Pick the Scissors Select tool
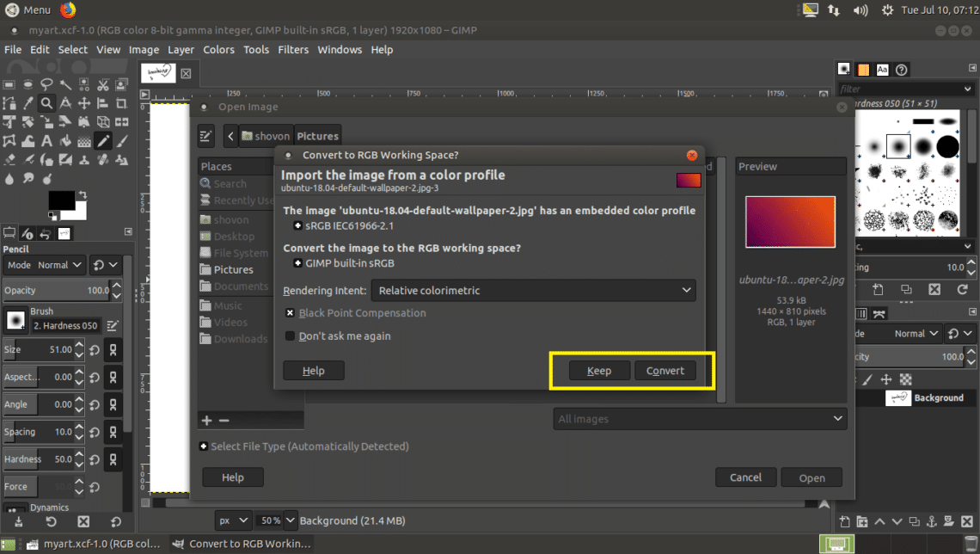980x554 pixels. coord(103,84)
